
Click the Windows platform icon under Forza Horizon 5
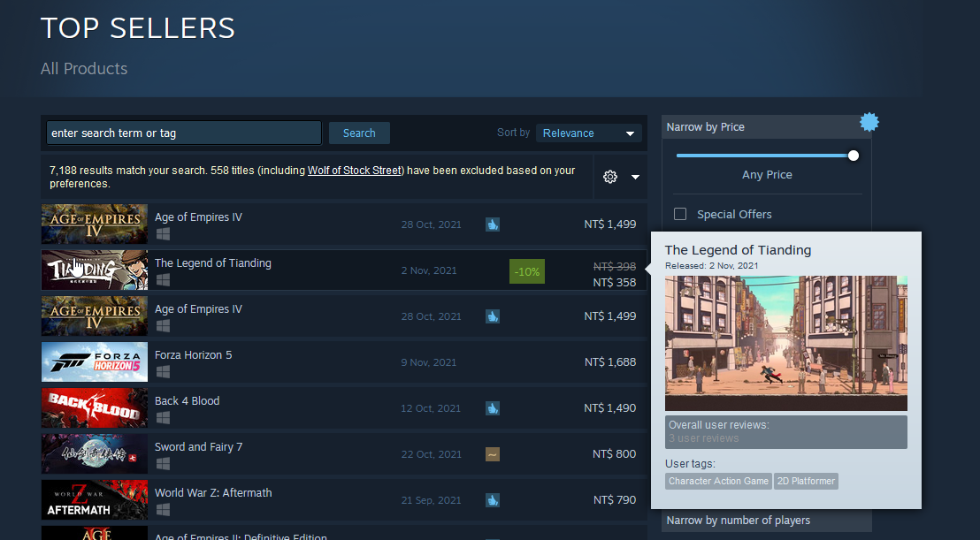coord(163,371)
